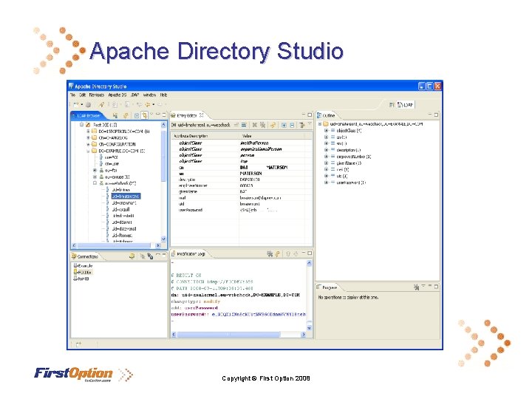Close the Entry Editor tab
This screenshot has width=532, height=399.
[201, 115]
